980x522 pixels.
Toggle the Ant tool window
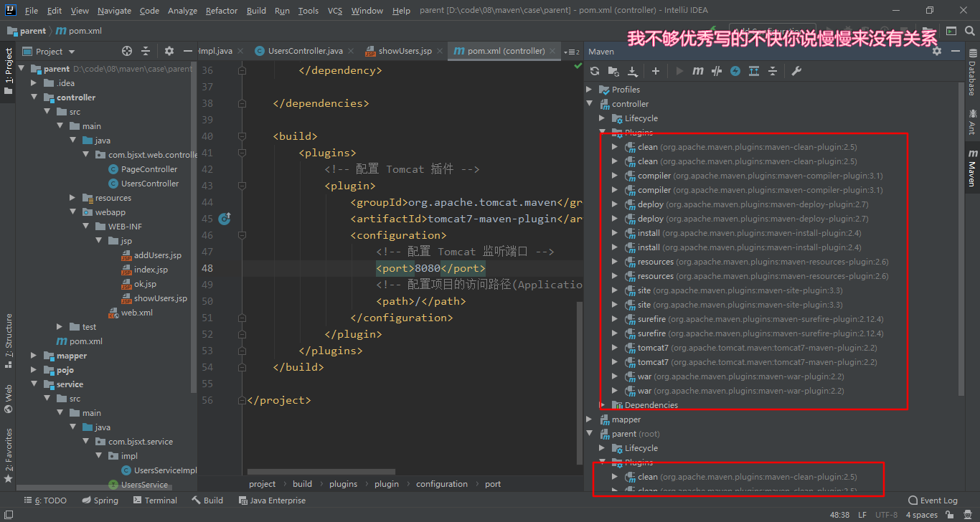tap(972, 121)
